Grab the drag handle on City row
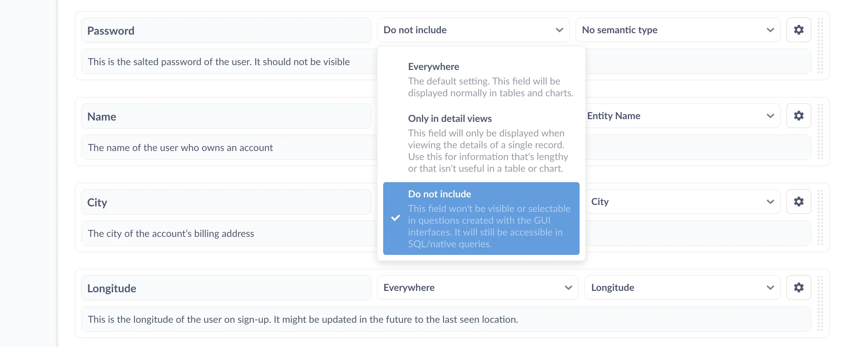This screenshot has width=868, height=347. (x=820, y=217)
